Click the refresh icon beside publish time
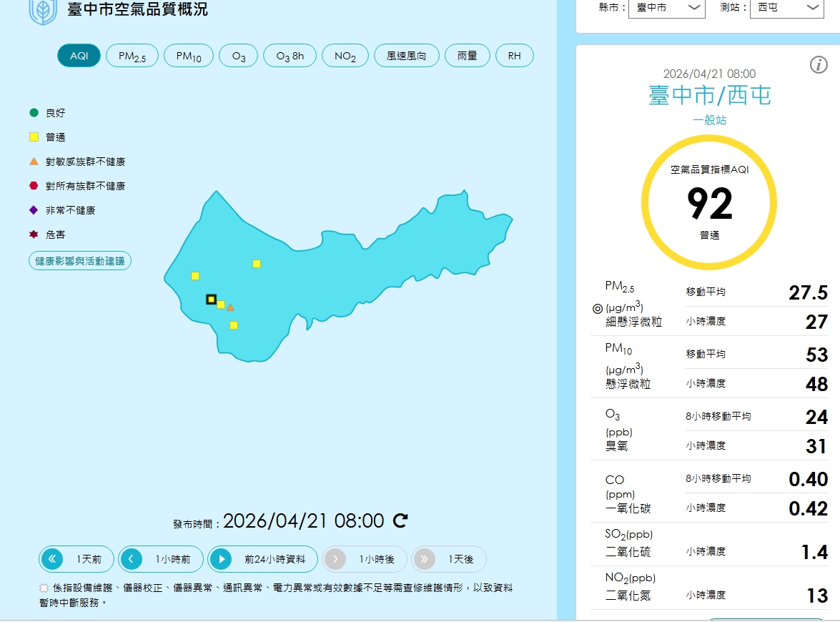This screenshot has width=840, height=622. point(400,520)
